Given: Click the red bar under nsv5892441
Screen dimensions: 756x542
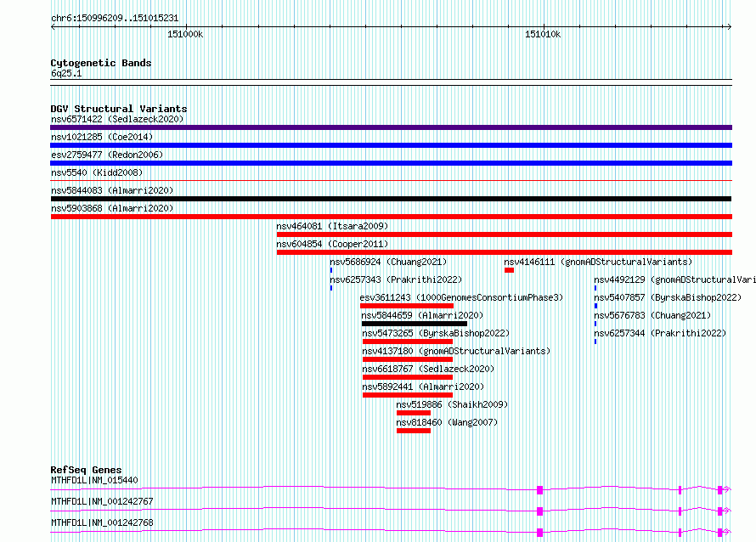Looking at the screenshot, I should point(408,395).
